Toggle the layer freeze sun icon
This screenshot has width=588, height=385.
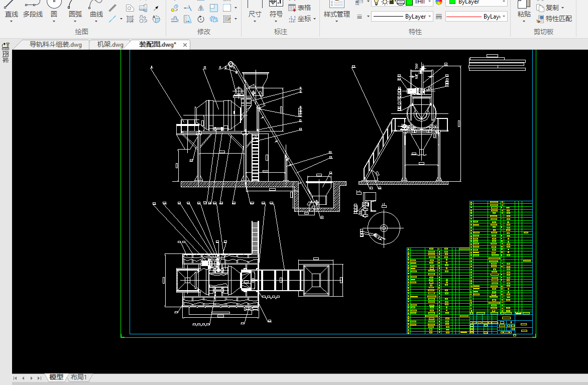click(x=384, y=2)
